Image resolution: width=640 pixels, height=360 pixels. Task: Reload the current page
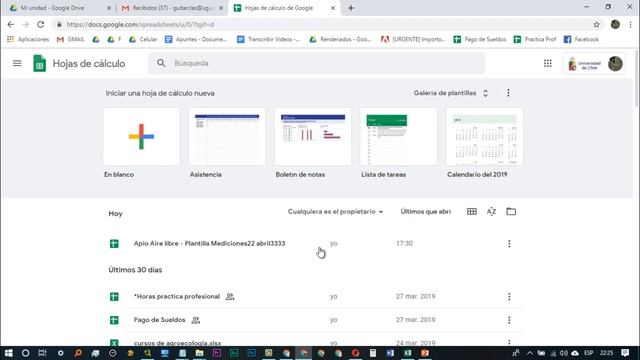40,24
